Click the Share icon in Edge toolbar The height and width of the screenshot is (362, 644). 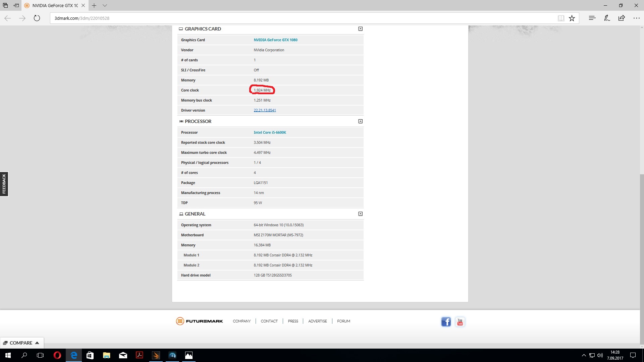[622, 18]
